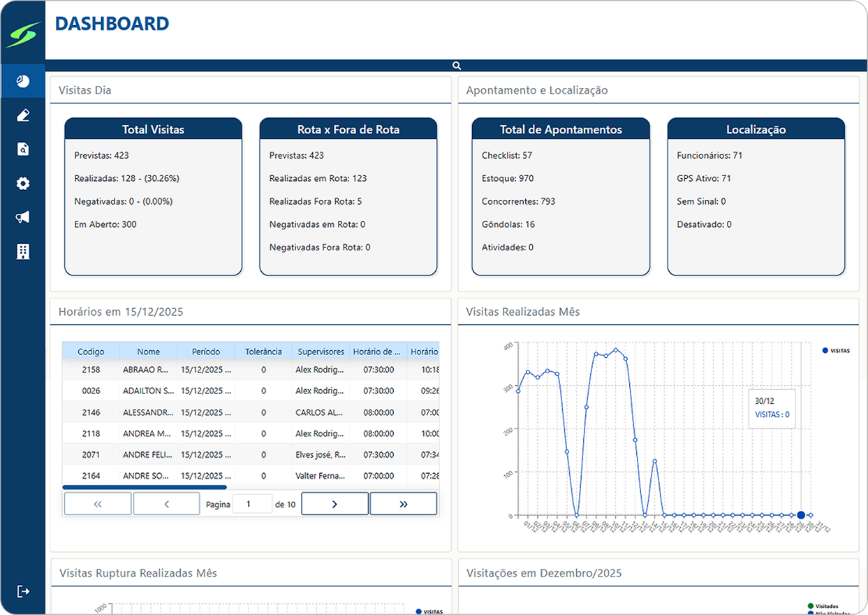Click the edit pencil sidebar icon
Screen dimensions: 868x615
23,115
